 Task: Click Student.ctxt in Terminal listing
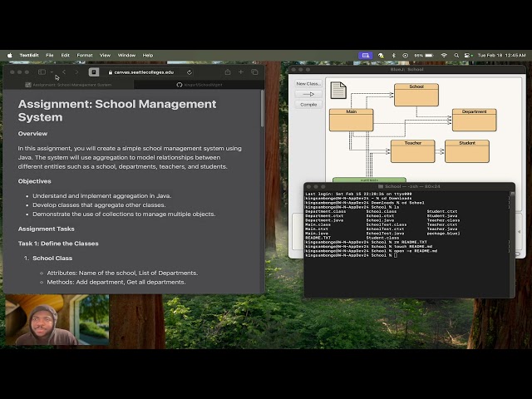click(442, 211)
